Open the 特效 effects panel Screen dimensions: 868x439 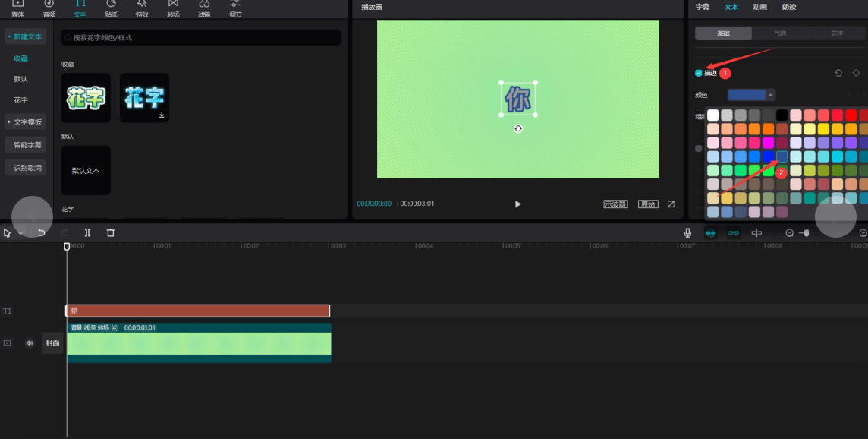[142, 9]
